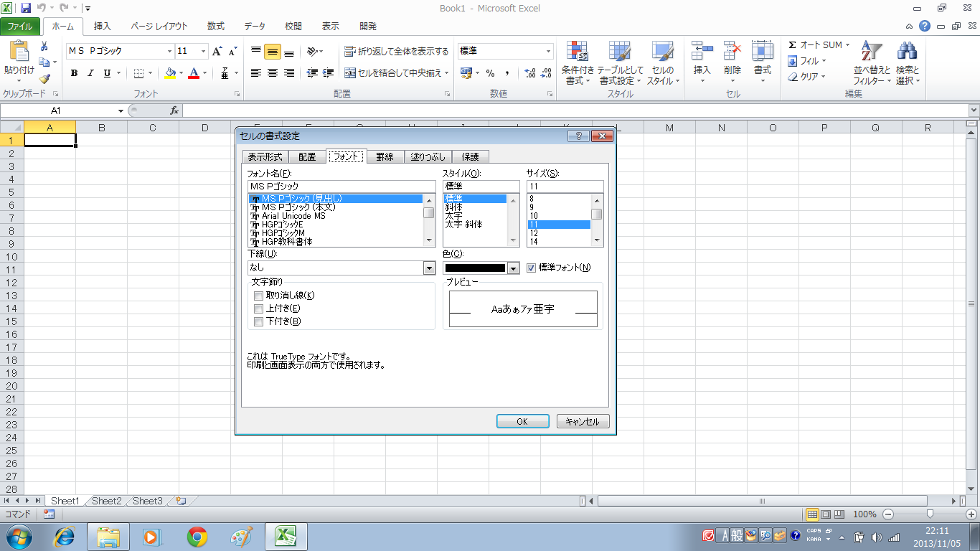The image size is (980, 551).
Task: Click the percent style icon
Action: [490, 73]
